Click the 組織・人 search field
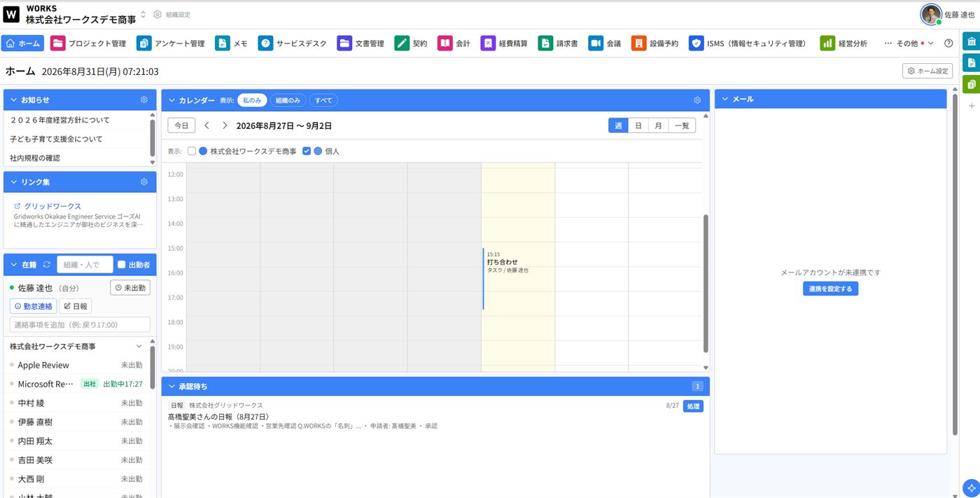The width and height of the screenshot is (980, 498). point(85,265)
